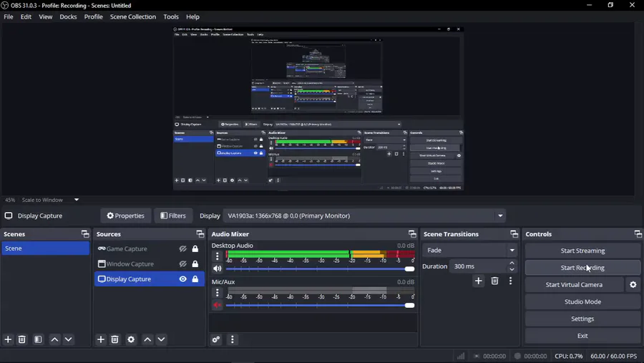Click the Game Capture controller icon
The image size is (644, 363).
click(102, 248)
